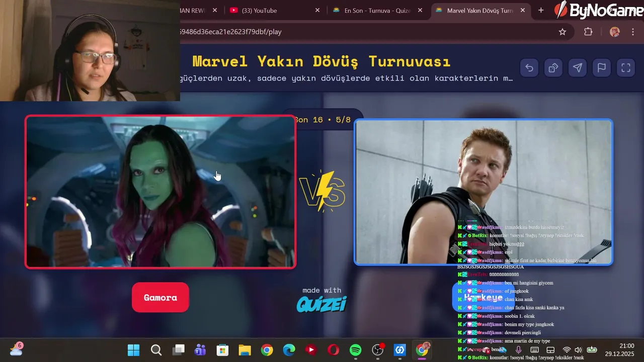The height and width of the screenshot is (362, 644).
Task: Close the Marvel Yakın Dövüş tab
Action: click(x=523, y=10)
